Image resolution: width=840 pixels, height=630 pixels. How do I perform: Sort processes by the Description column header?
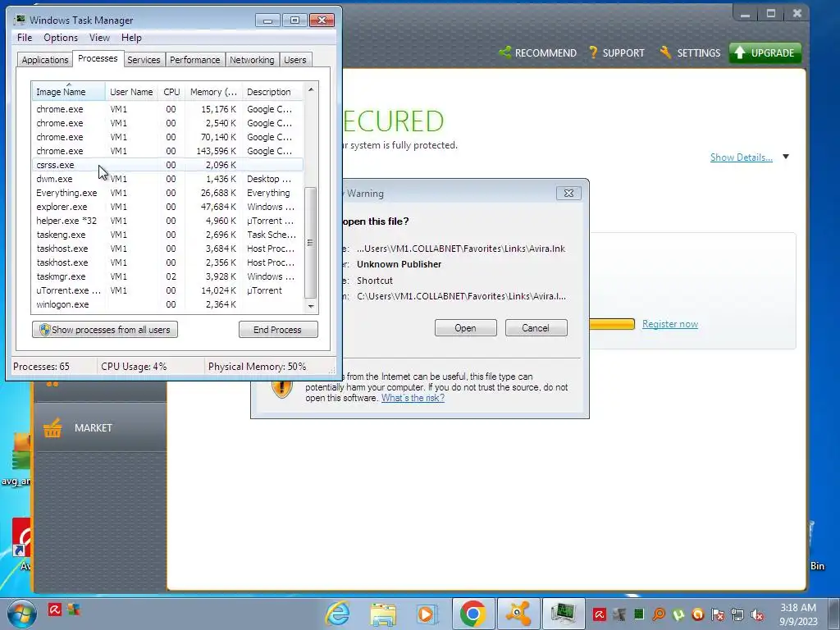point(272,92)
